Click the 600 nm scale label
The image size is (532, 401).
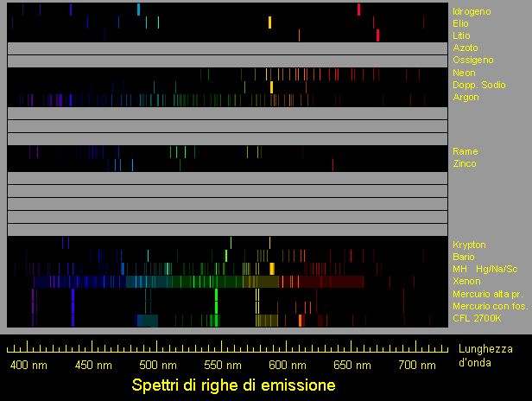[x=288, y=366]
